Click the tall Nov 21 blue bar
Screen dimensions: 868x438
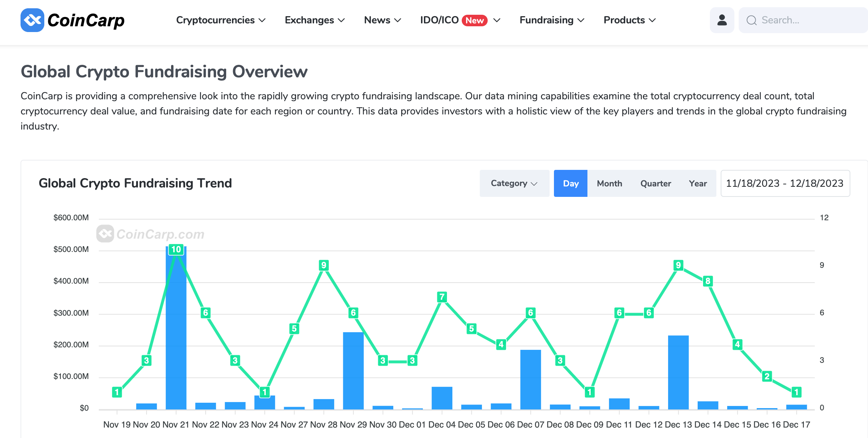(x=176, y=328)
